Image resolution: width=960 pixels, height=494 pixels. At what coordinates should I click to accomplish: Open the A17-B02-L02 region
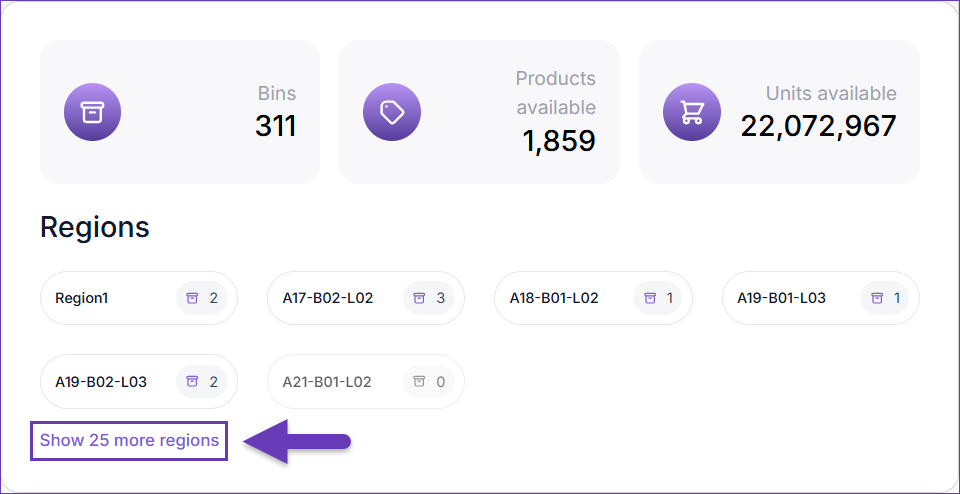click(x=328, y=298)
